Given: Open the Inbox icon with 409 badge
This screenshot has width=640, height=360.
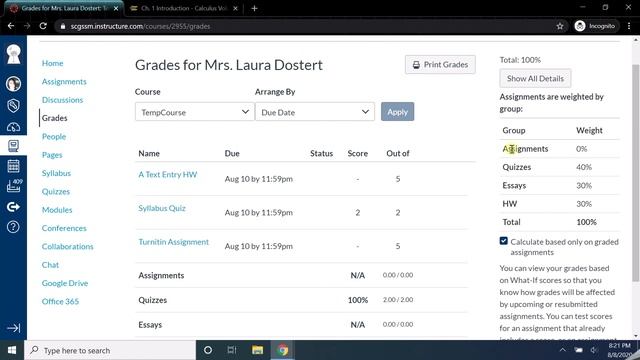Looking at the screenshot, I should click(14, 185).
